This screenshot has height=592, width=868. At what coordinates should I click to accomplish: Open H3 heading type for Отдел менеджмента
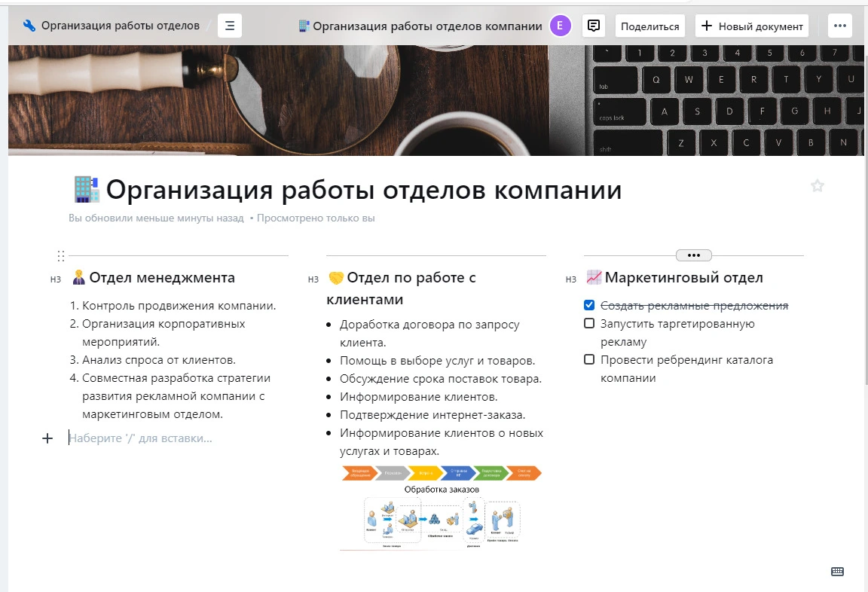(56, 279)
